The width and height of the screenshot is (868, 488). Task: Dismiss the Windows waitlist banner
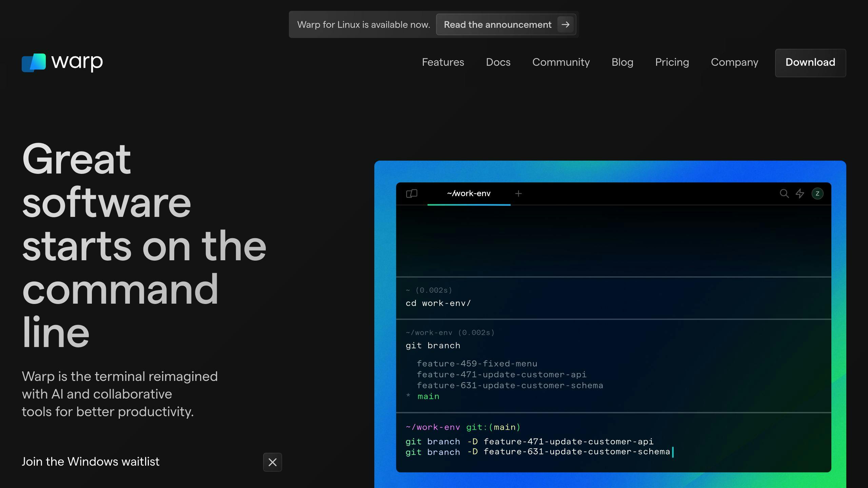273,462
